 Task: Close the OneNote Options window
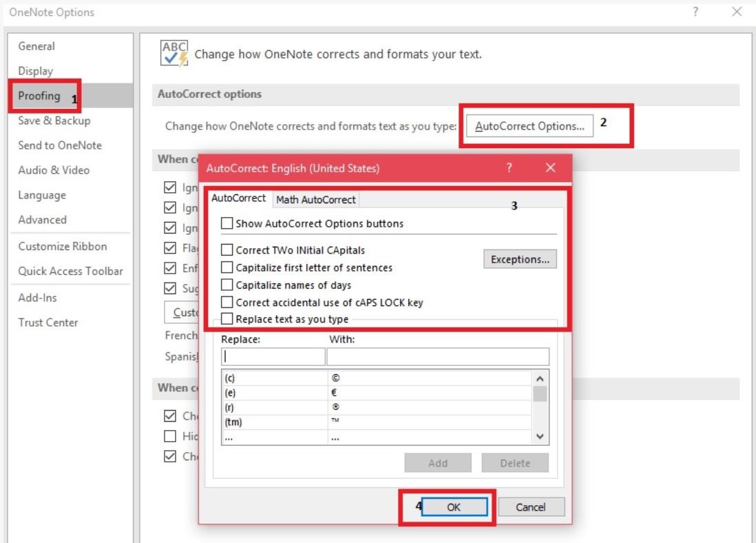pyautogui.click(x=737, y=12)
